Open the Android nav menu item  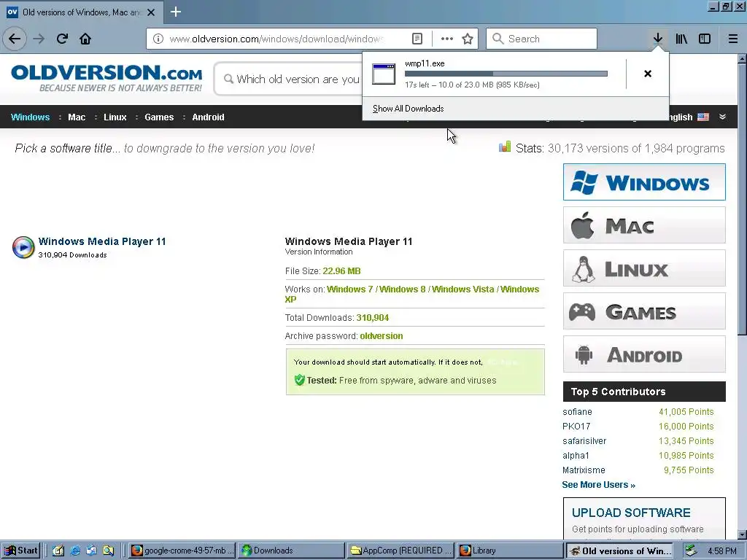208,117
